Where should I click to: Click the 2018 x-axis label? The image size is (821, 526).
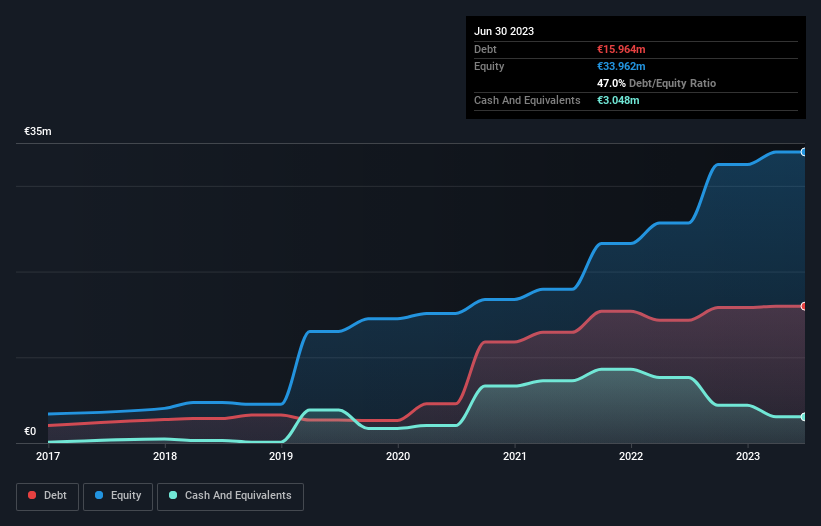[165, 456]
